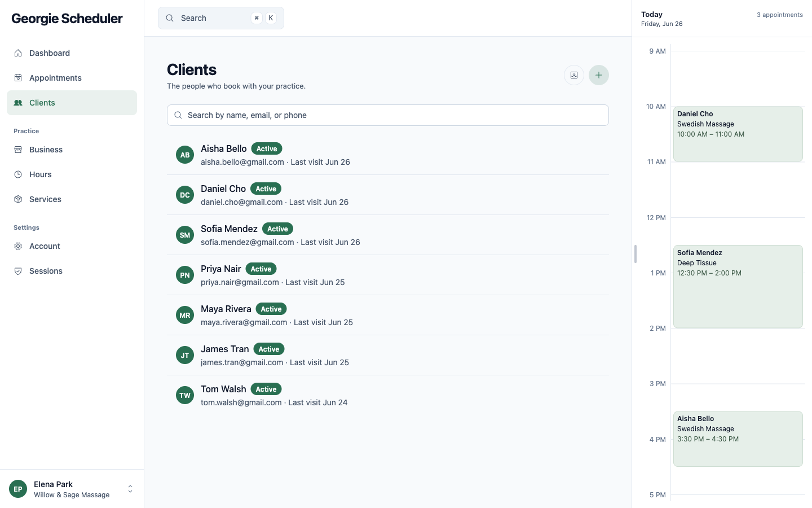Viewport: 812px width, 508px height.
Task: Go to Business settings
Action: point(72,150)
